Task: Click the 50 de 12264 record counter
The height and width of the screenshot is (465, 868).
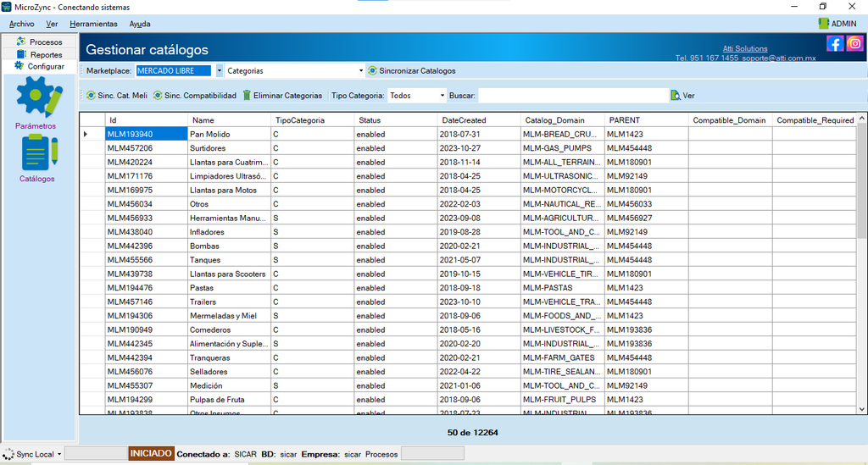Action: [x=473, y=432]
